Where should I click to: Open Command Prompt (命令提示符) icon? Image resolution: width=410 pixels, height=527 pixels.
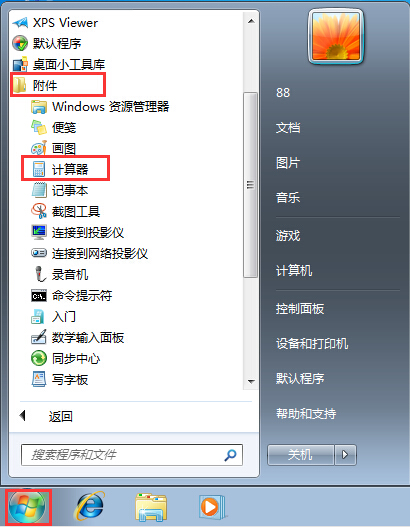(39, 295)
